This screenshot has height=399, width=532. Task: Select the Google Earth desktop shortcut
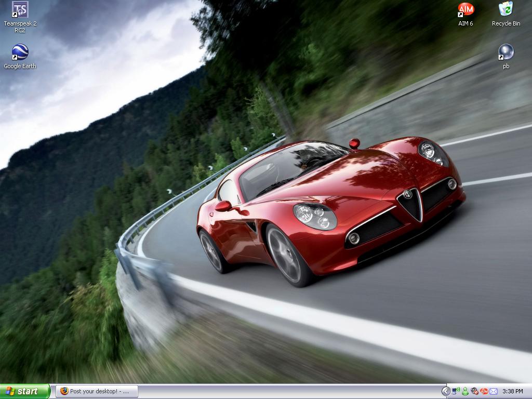(x=20, y=57)
